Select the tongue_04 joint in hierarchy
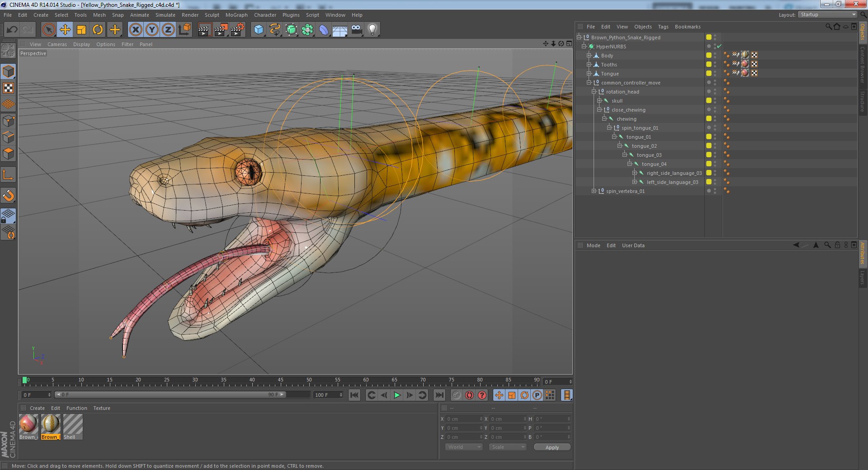 click(654, 164)
